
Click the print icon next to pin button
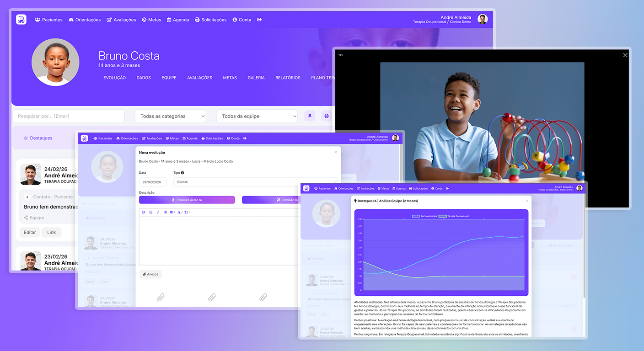326,116
